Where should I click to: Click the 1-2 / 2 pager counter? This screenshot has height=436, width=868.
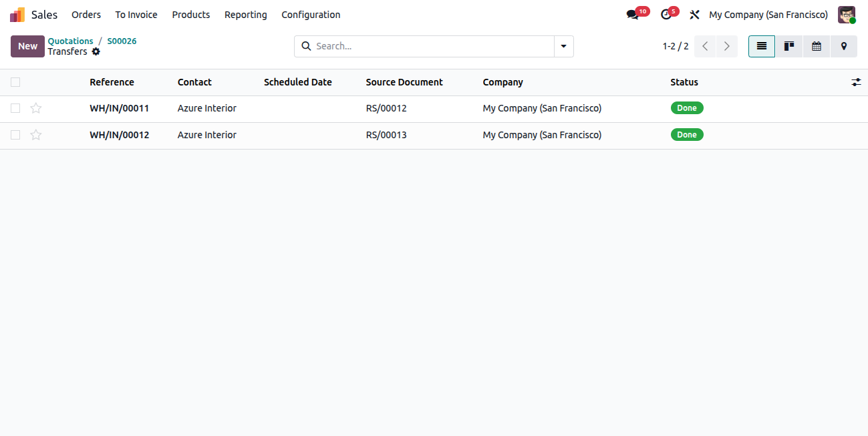point(676,46)
